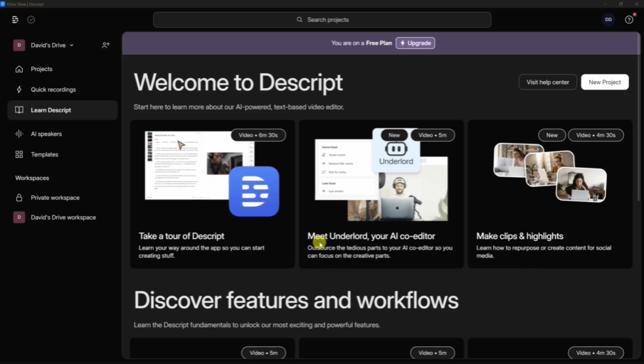The image size is (644, 364).
Task: Click the Descript logo menu icon
Action: (15, 20)
